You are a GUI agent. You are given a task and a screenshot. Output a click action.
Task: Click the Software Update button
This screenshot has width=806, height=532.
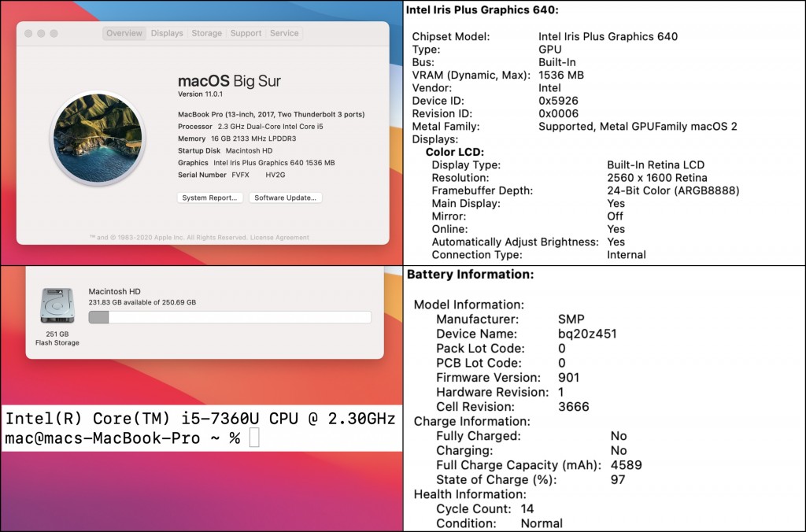(x=285, y=198)
